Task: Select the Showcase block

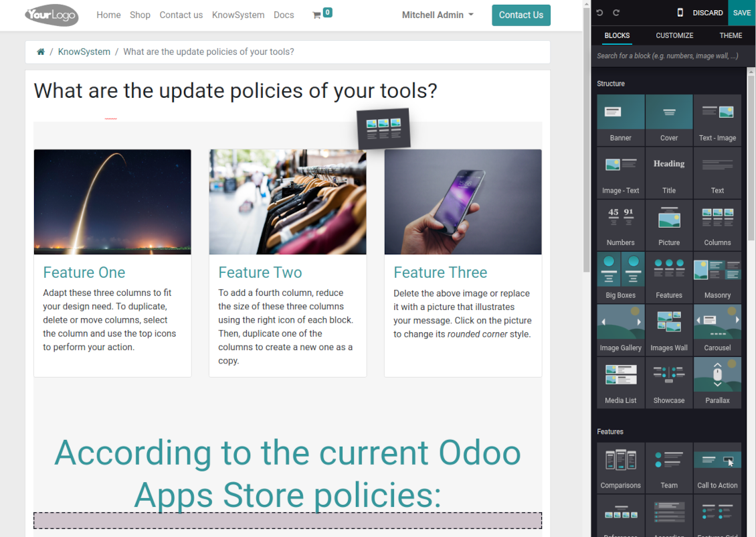Action: click(669, 382)
